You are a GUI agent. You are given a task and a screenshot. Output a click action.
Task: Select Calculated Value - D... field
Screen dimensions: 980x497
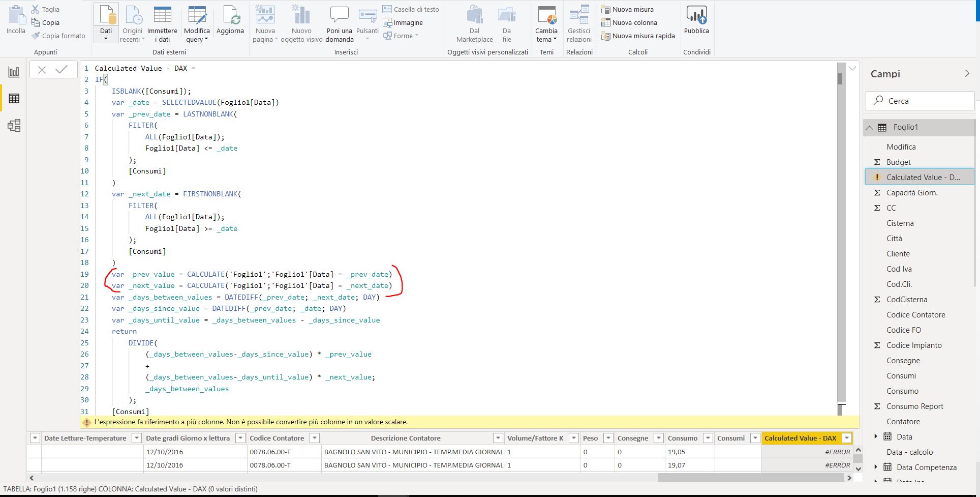tap(920, 177)
